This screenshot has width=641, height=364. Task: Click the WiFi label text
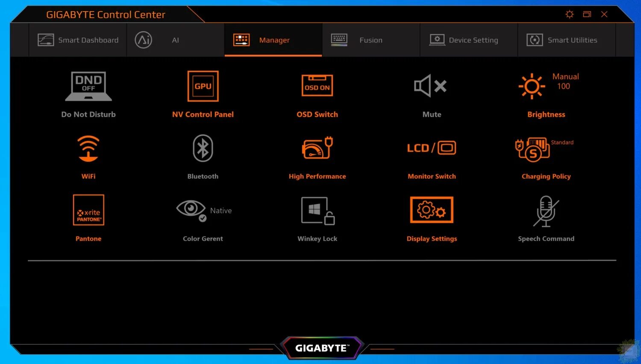pos(88,176)
